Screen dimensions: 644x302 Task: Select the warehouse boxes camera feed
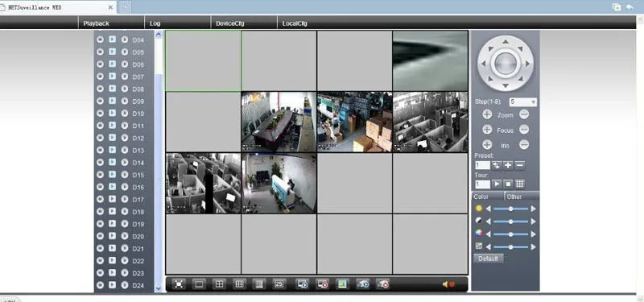[354, 122]
